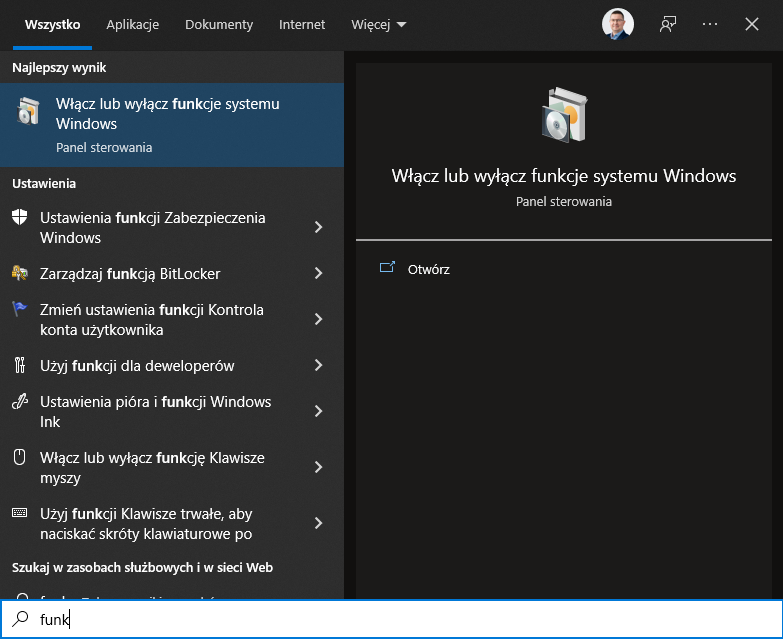Open Włącz lub wyłącz funkcje systemu Windows result
This screenshot has height=639, width=783.
172,125
